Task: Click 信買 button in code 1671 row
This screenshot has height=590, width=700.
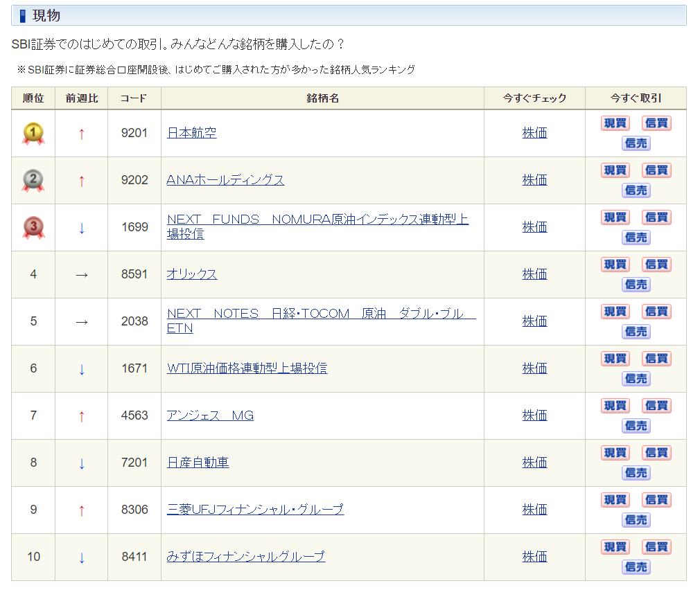Action: pos(656,359)
